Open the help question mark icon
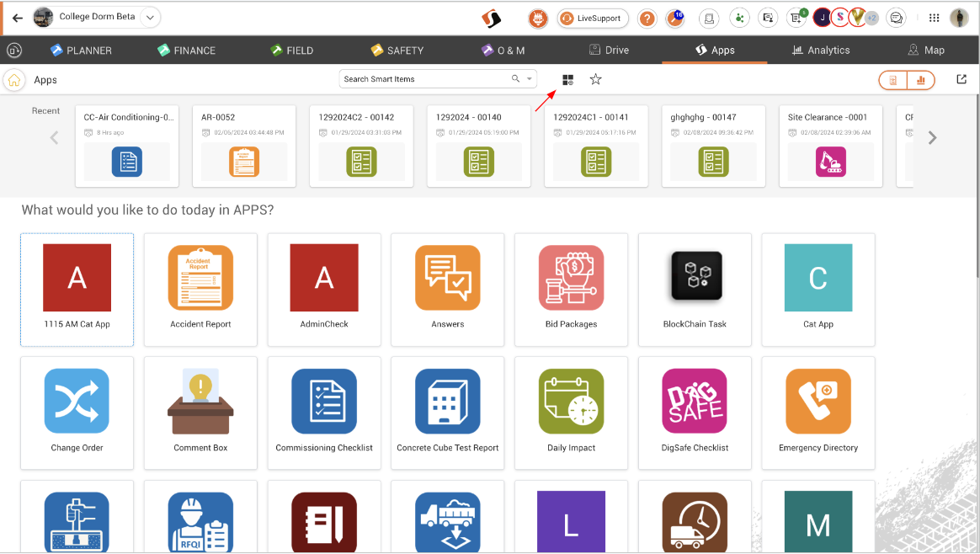The width and height of the screenshot is (980, 554). point(647,19)
